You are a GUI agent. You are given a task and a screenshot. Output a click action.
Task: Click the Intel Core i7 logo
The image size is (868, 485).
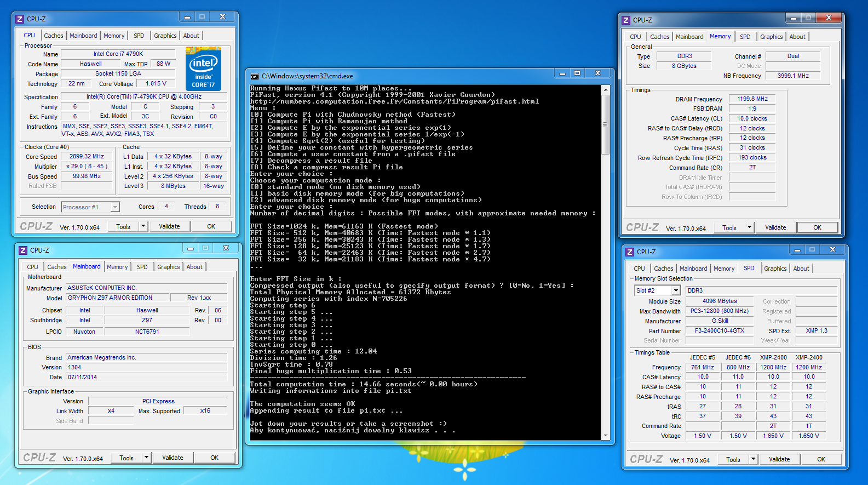point(203,69)
